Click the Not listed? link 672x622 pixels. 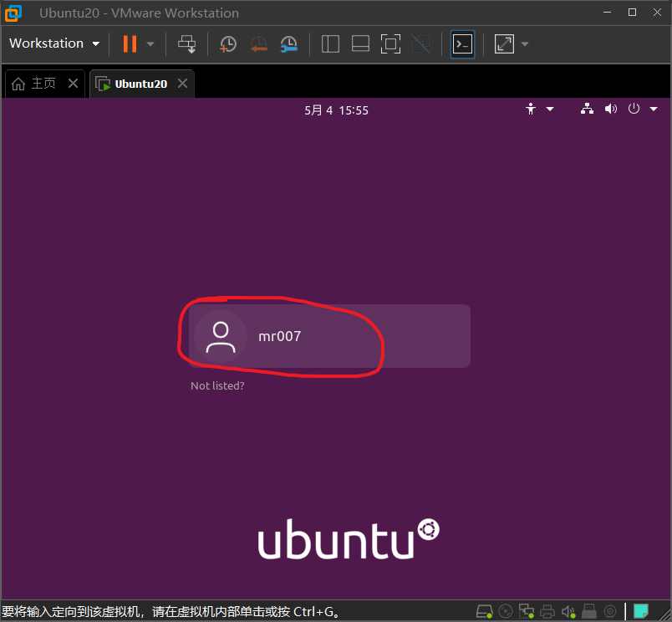click(x=217, y=385)
